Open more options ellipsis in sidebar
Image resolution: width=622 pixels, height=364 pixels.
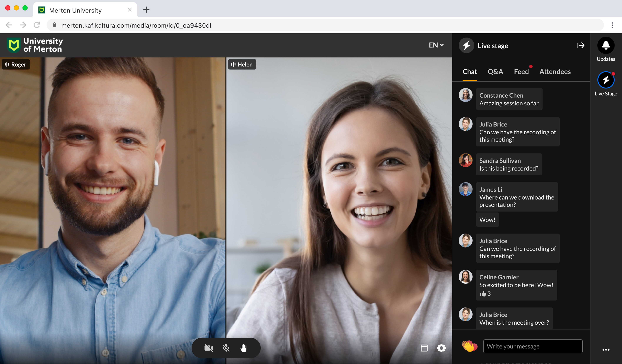click(x=606, y=350)
